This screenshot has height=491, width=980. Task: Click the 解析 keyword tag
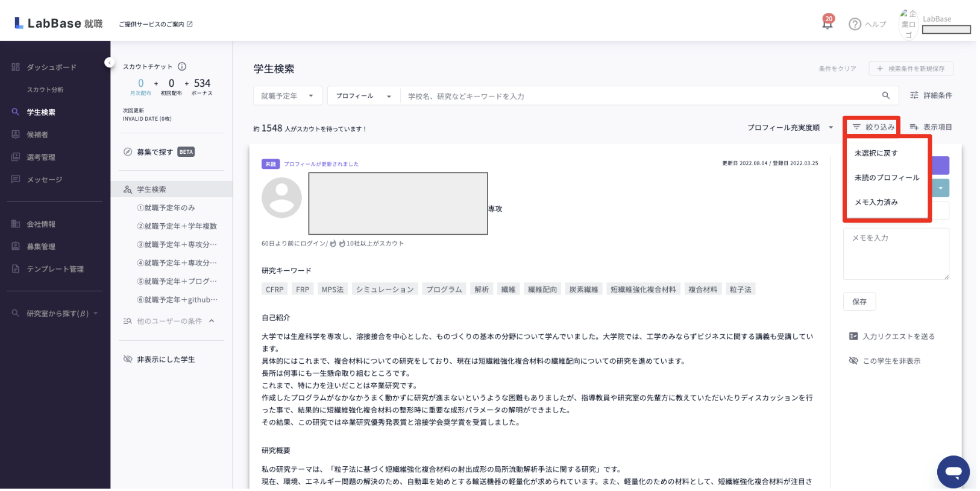coord(482,290)
